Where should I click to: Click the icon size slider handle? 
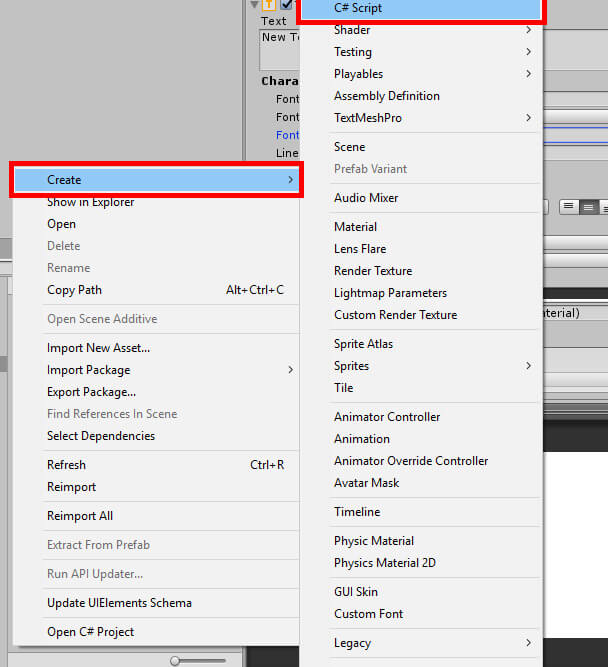(176, 661)
